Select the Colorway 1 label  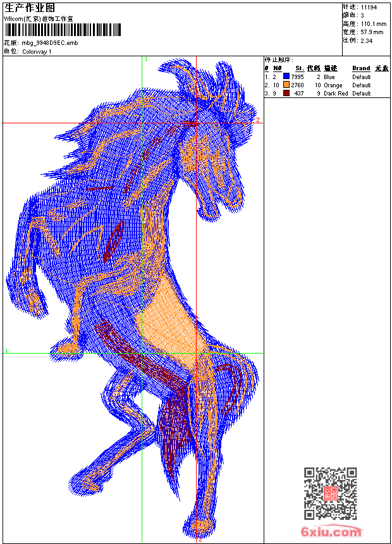(x=37, y=51)
